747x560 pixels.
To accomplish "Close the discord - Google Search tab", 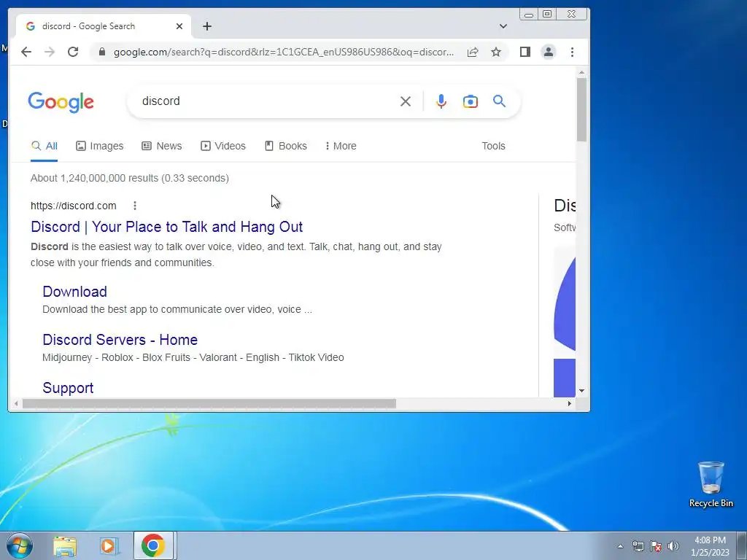I will 179,26.
